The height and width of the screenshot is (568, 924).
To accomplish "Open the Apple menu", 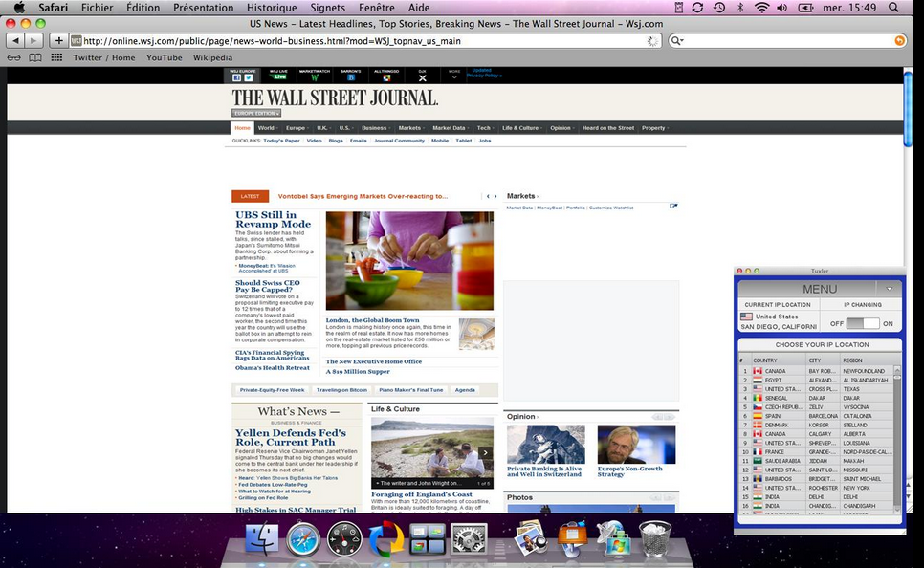I will [x=19, y=8].
